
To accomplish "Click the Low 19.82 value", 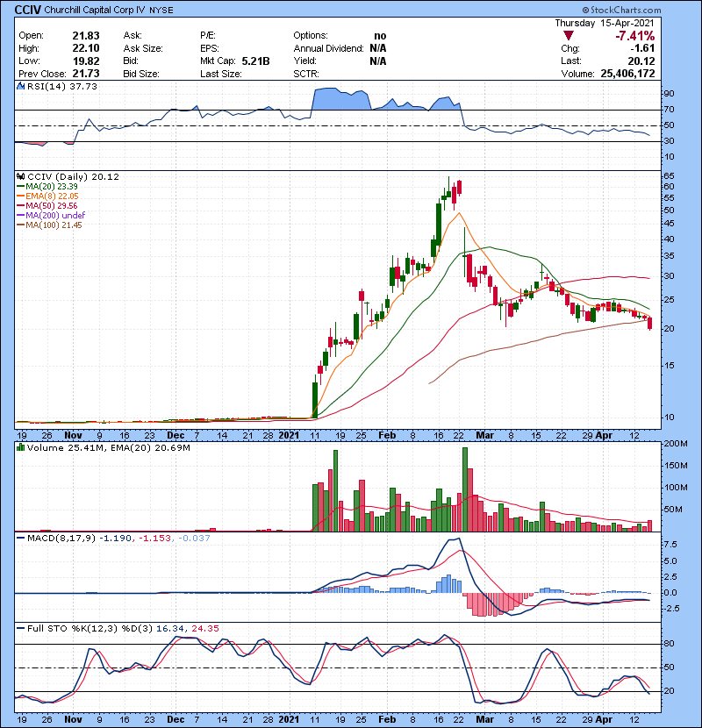I will (x=86, y=61).
